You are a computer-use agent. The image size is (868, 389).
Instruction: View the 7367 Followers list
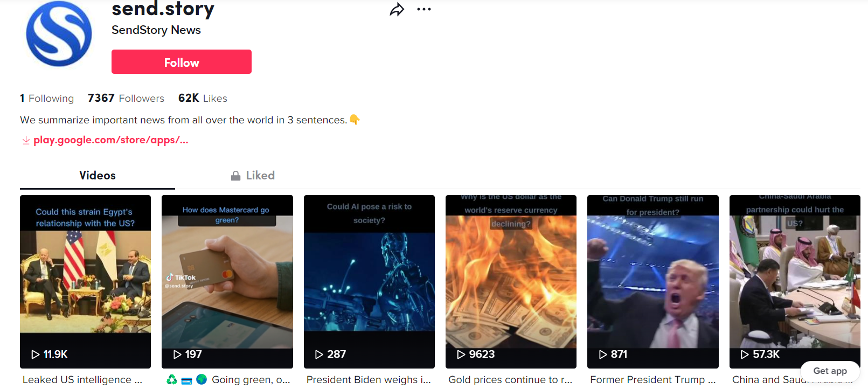126,98
